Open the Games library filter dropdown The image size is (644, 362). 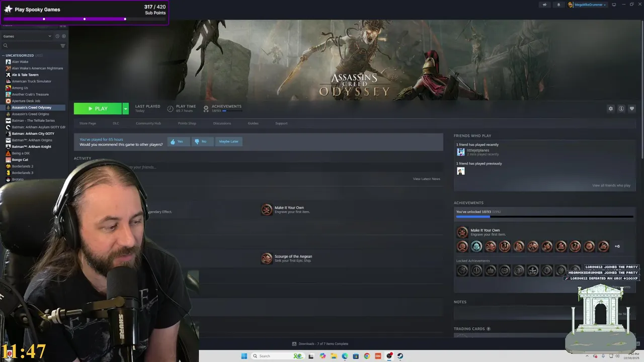click(27, 36)
